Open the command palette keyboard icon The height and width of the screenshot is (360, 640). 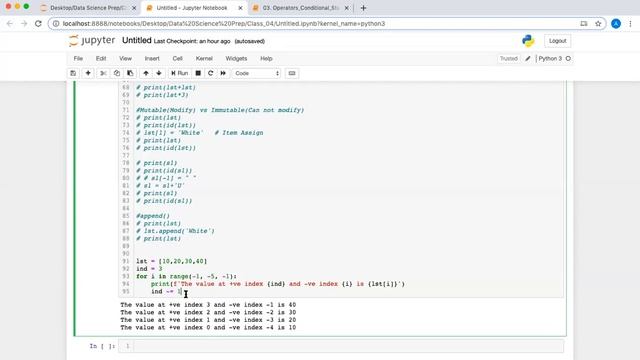(x=292, y=73)
